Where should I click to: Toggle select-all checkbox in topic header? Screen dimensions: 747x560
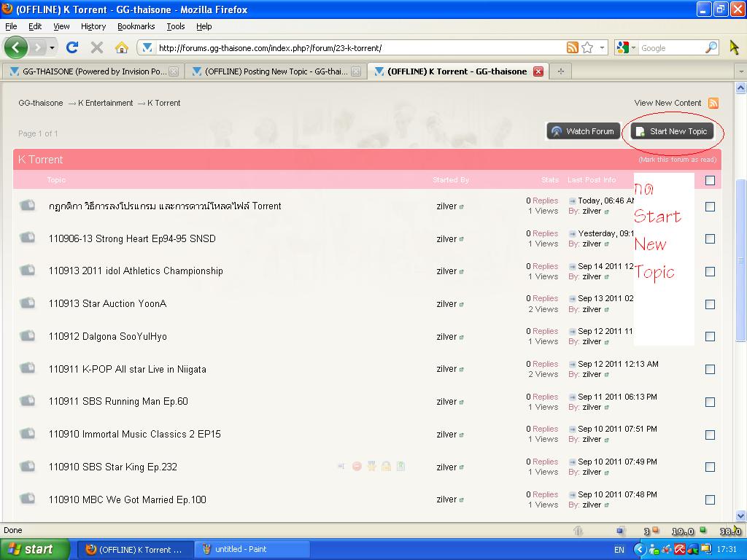pyautogui.click(x=710, y=181)
